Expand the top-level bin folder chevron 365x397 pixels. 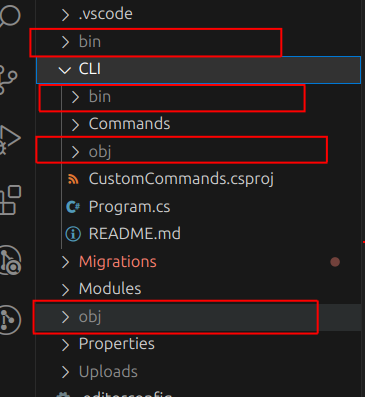tap(65, 42)
